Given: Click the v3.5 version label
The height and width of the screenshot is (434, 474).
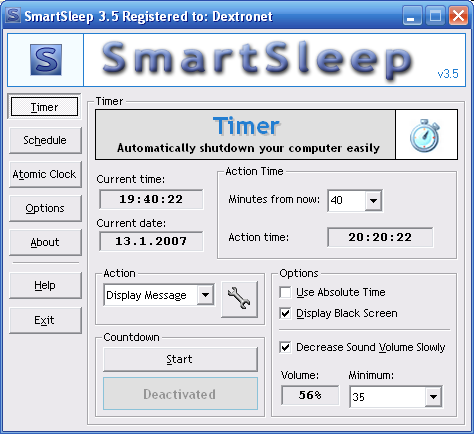Looking at the screenshot, I should (448, 74).
